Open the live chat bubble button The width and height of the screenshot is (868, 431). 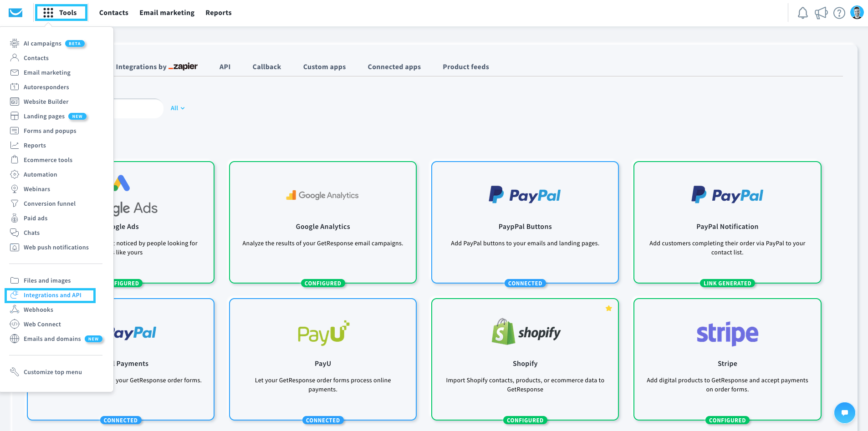click(x=844, y=413)
